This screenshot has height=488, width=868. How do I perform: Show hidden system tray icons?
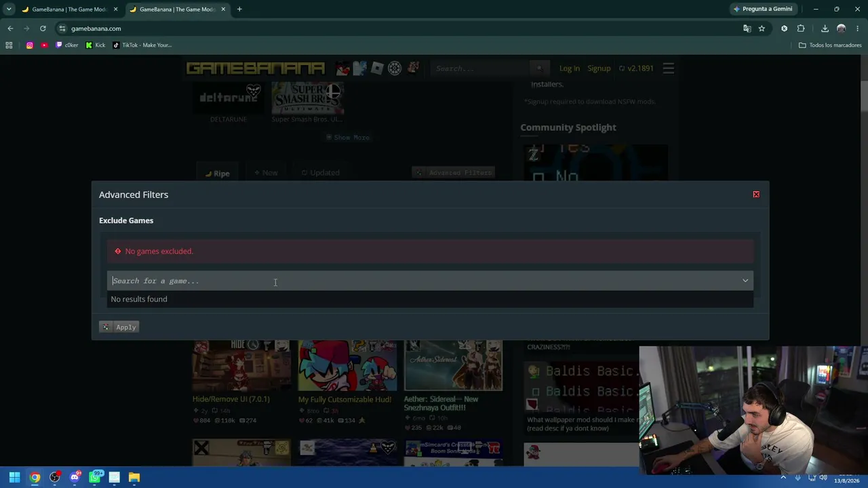(x=783, y=477)
